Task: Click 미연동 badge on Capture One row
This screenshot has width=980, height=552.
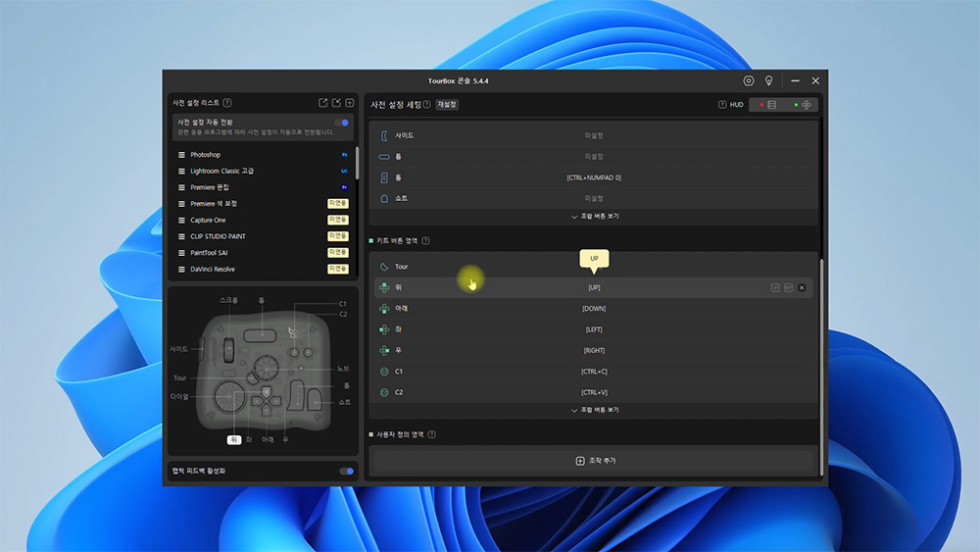Action: (338, 220)
